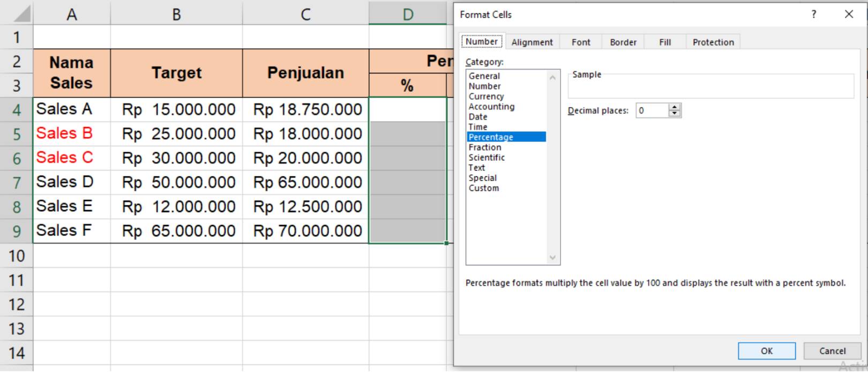Click the Nama Sales header cell
Image resolution: width=868 pixels, height=372 pixels.
(72, 73)
